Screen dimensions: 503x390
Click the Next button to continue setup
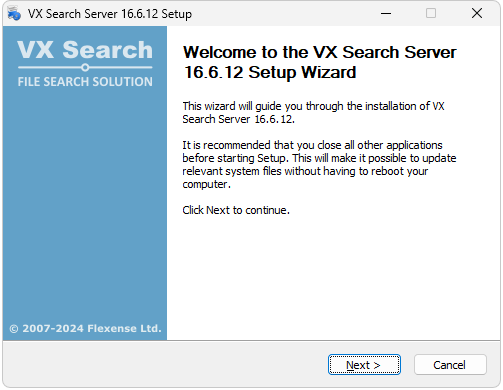pyautogui.click(x=364, y=365)
